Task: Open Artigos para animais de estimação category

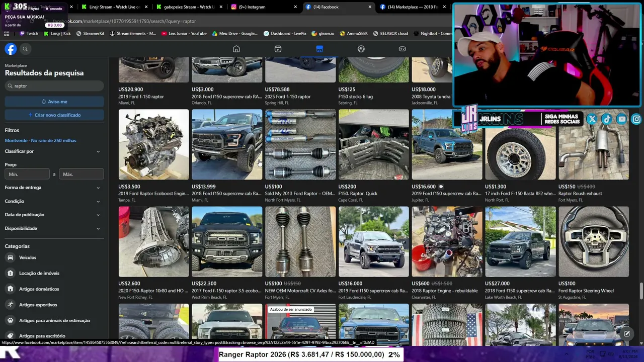Action: (x=53, y=320)
